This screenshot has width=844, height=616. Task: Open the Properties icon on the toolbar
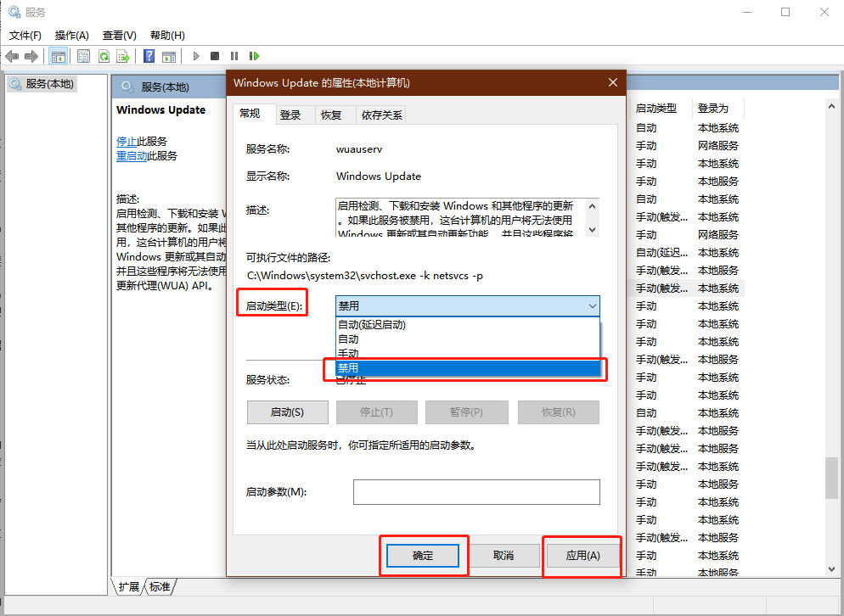[x=82, y=56]
